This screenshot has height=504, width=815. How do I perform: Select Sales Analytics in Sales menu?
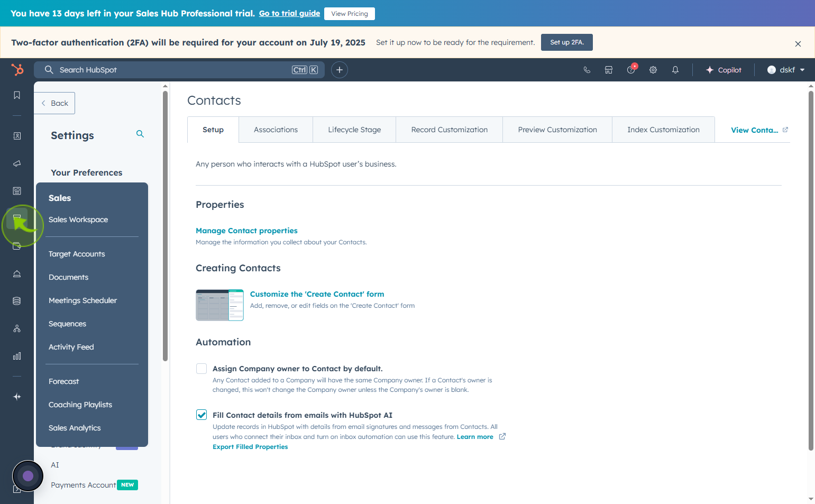point(75,428)
